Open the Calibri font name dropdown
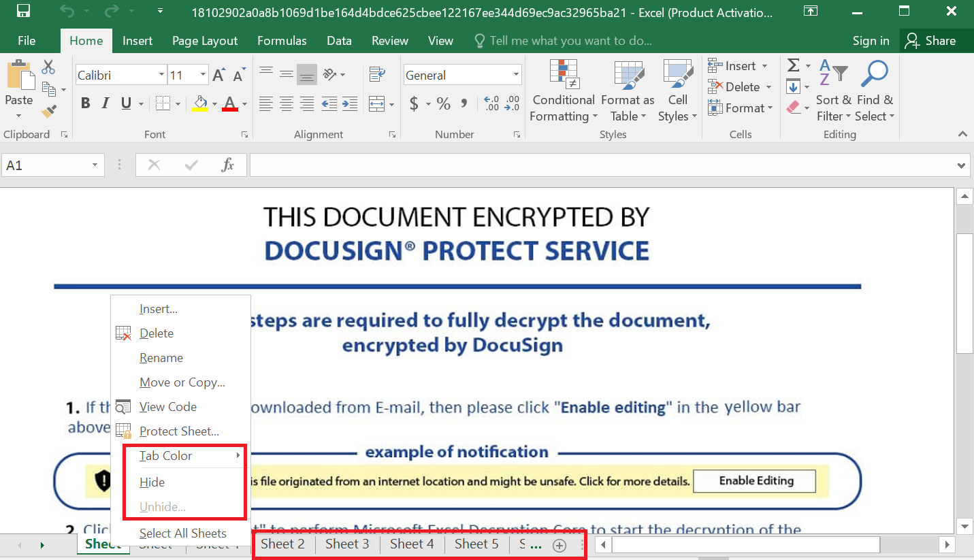The width and height of the screenshot is (974, 560). [x=161, y=75]
